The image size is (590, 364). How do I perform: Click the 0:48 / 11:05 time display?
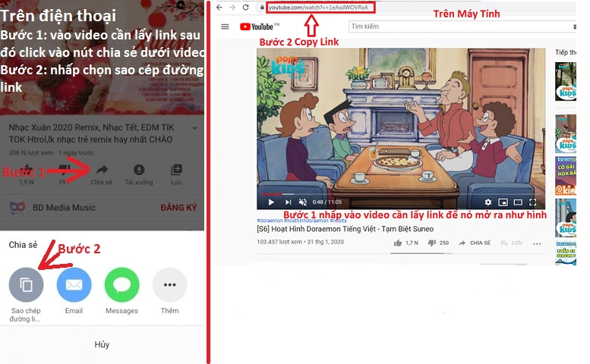click(327, 202)
